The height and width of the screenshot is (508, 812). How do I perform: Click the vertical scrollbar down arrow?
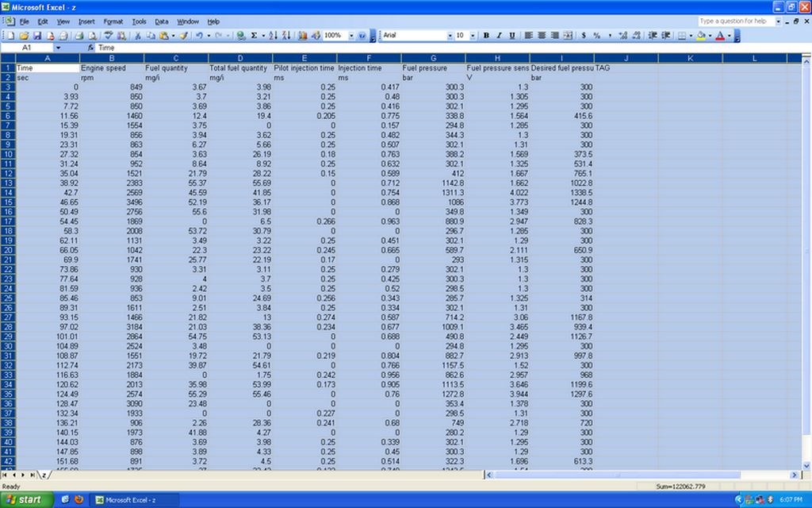(x=806, y=466)
